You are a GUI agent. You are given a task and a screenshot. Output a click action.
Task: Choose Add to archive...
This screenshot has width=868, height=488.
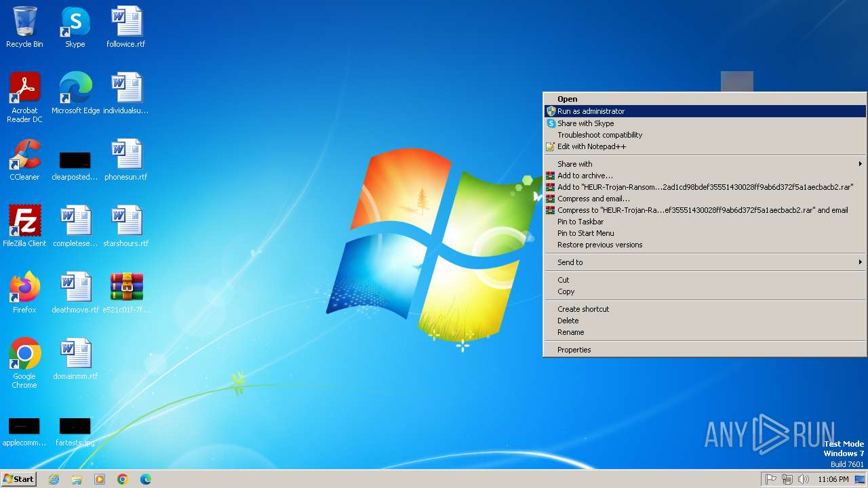pyautogui.click(x=705, y=176)
